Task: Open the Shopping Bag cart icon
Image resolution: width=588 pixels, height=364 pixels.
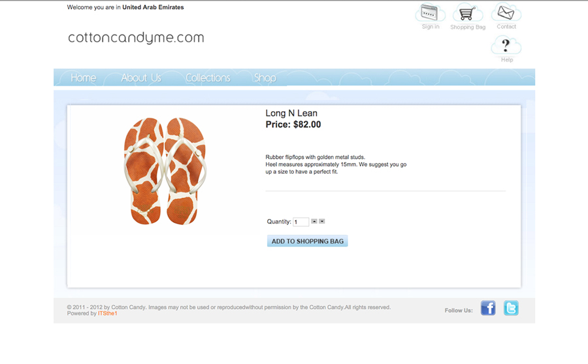Action: pyautogui.click(x=467, y=13)
